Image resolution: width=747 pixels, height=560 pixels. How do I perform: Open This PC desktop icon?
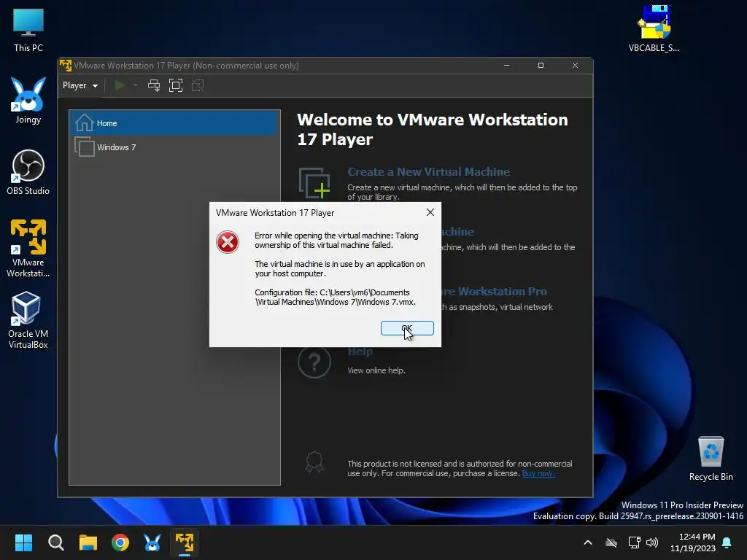pyautogui.click(x=28, y=30)
